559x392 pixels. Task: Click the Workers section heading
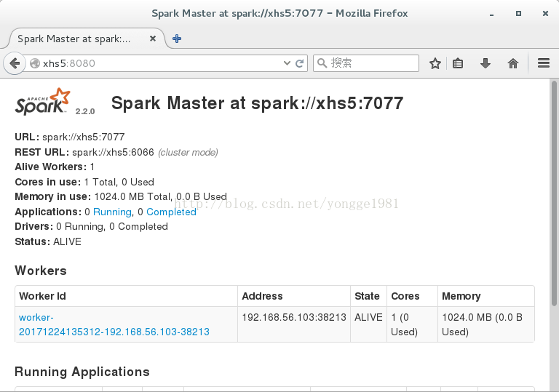click(41, 271)
